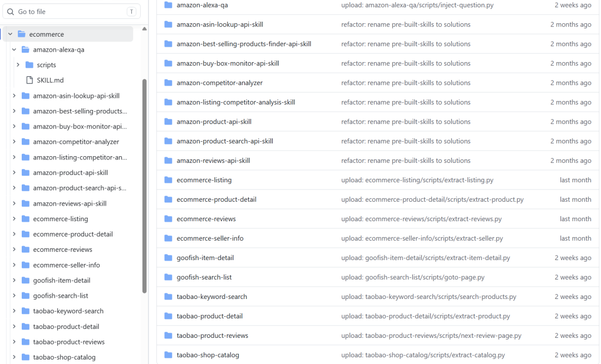Image resolution: width=601 pixels, height=364 pixels.
Task: Open amazon-asin-lookup-api-skill folder in file list
Action: pos(220,24)
